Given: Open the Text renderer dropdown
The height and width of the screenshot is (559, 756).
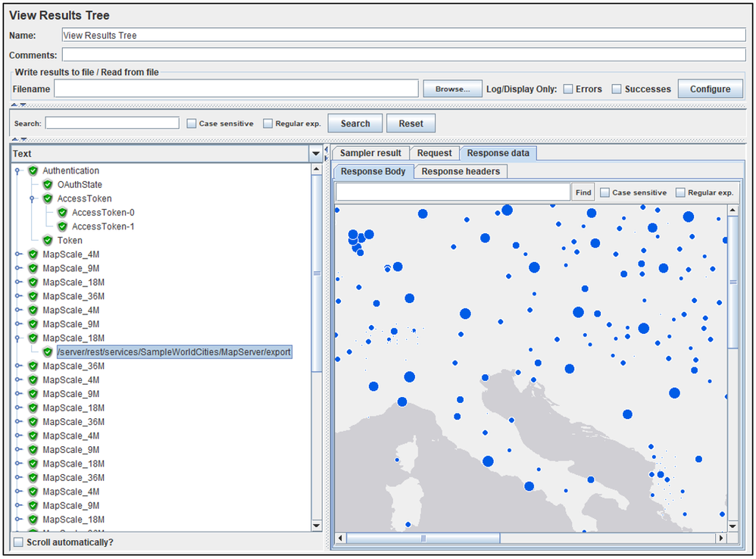Looking at the screenshot, I should (x=316, y=154).
